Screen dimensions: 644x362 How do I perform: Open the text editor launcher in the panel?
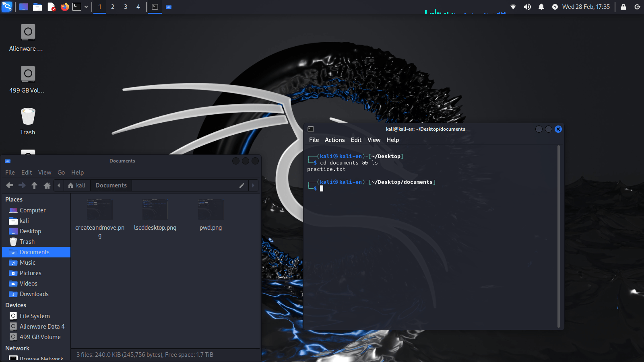coord(51,7)
